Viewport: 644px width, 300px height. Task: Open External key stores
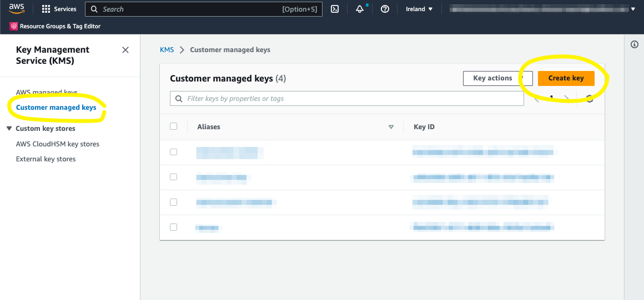(46, 159)
